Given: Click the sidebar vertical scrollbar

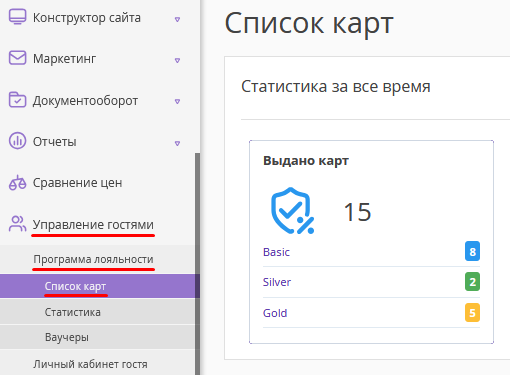Looking at the screenshot, I should coord(197,263).
